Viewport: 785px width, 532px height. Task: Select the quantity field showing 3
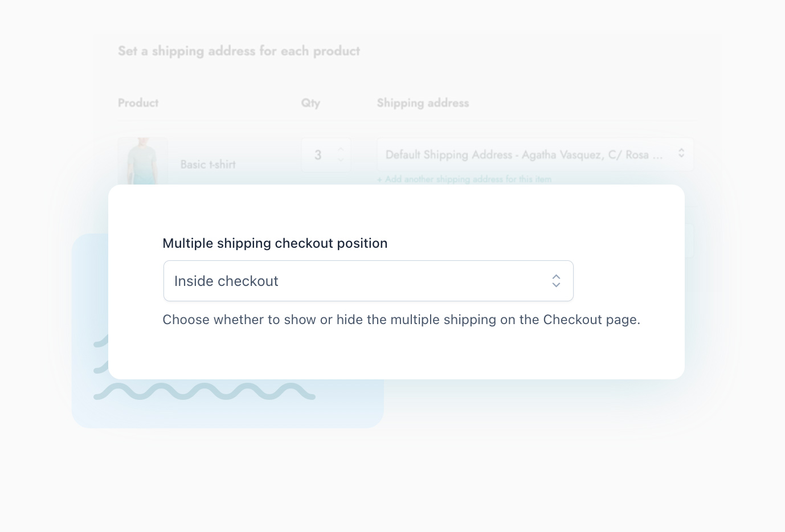pos(318,155)
